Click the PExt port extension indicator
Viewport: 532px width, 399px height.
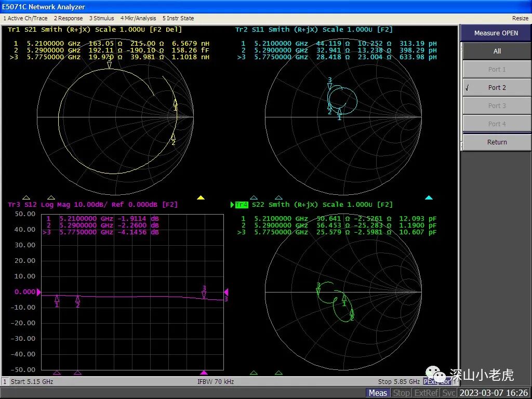431,381
